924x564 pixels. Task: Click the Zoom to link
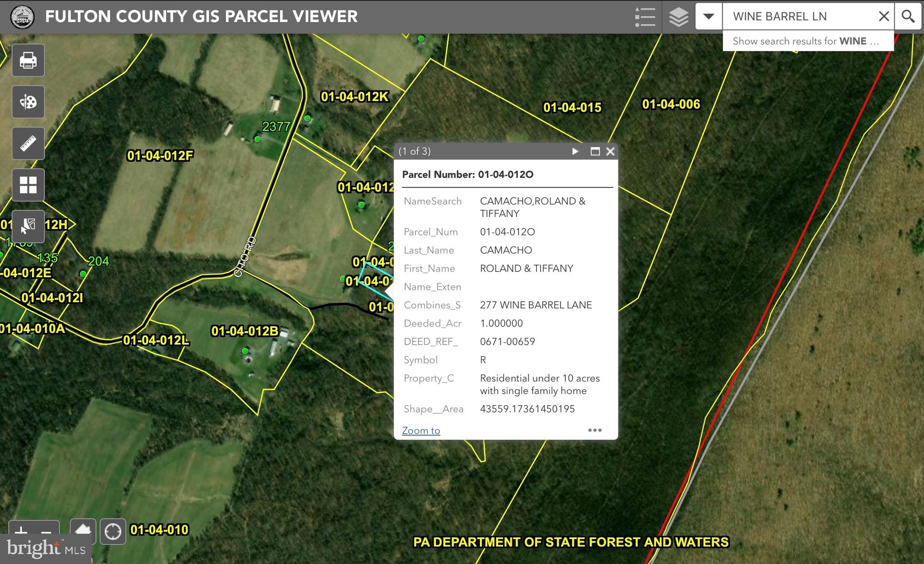[420, 430]
